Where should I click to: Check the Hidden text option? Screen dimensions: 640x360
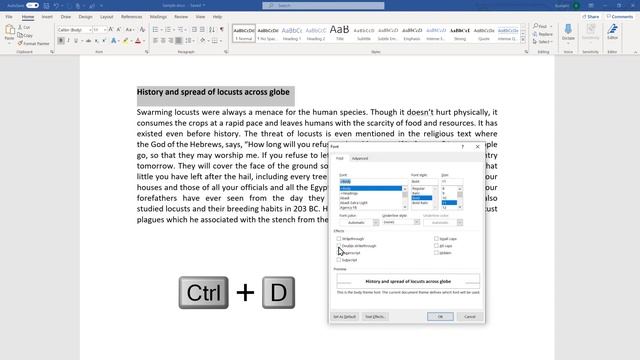(436, 253)
